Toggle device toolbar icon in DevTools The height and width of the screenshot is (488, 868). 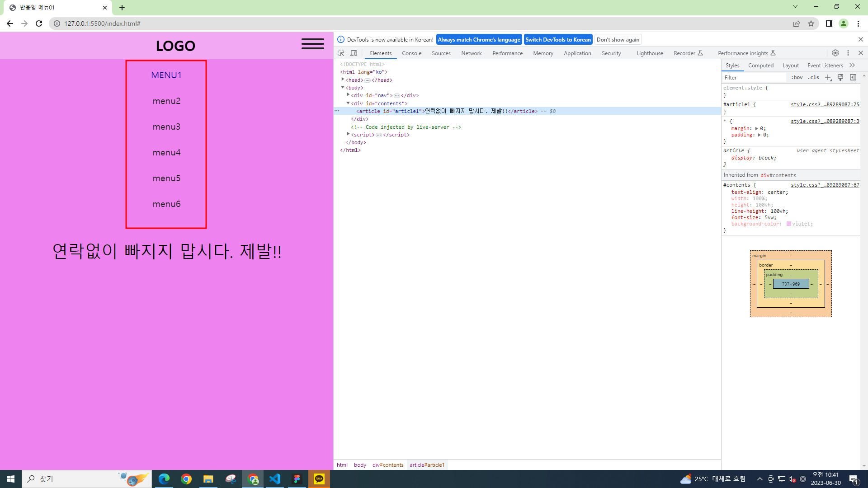(354, 53)
